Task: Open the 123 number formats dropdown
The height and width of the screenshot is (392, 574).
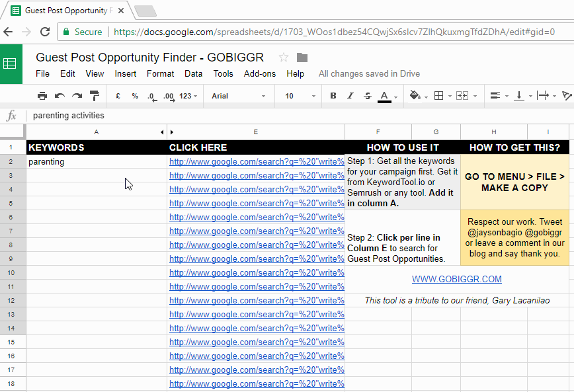Action: pyautogui.click(x=188, y=96)
